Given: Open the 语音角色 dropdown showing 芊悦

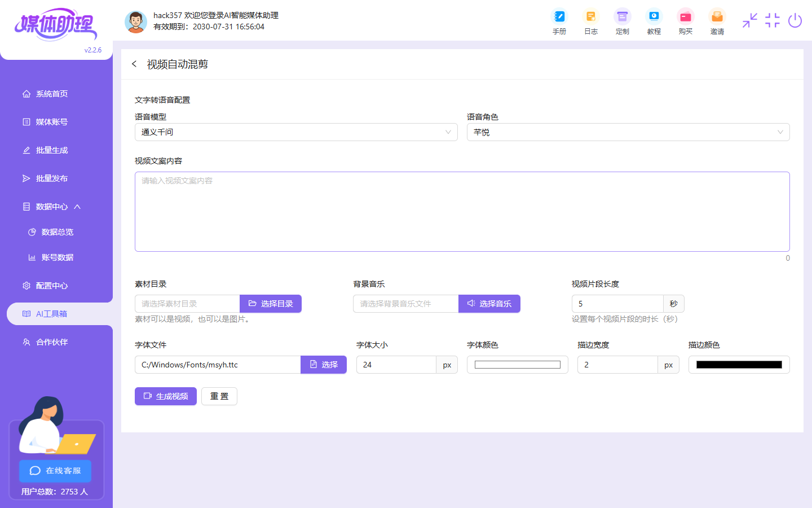Looking at the screenshot, I should pyautogui.click(x=628, y=132).
